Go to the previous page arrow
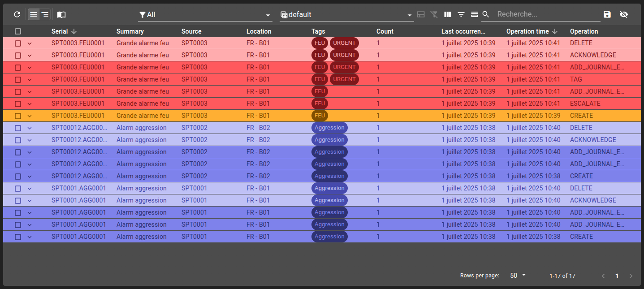The height and width of the screenshot is (289, 644). [x=603, y=276]
